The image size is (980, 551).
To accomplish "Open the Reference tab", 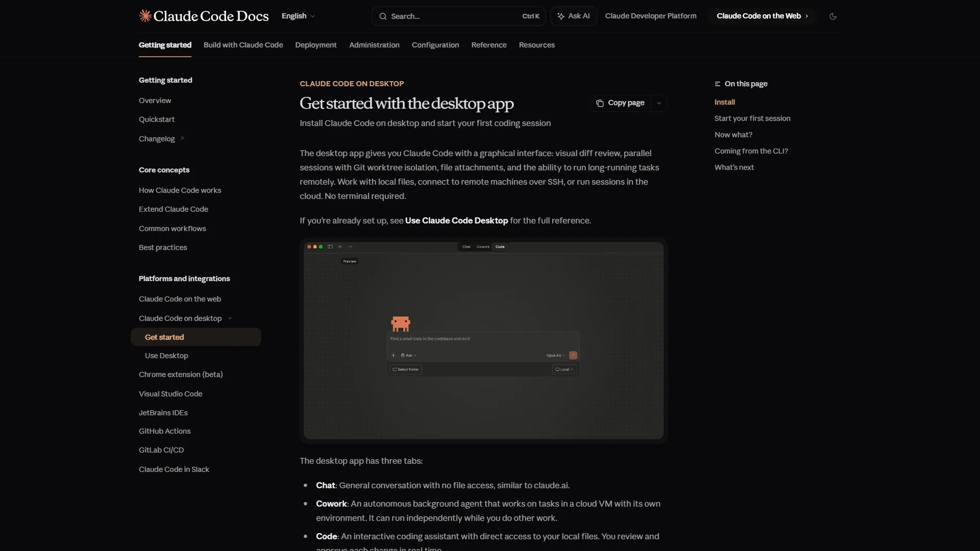I will coord(488,45).
